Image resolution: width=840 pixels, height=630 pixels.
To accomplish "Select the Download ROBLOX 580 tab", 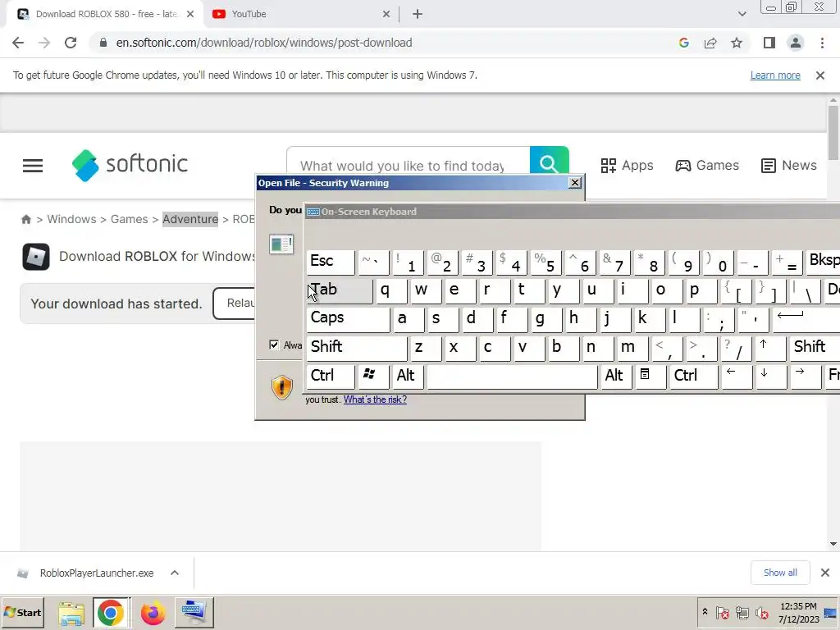I will (105, 14).
